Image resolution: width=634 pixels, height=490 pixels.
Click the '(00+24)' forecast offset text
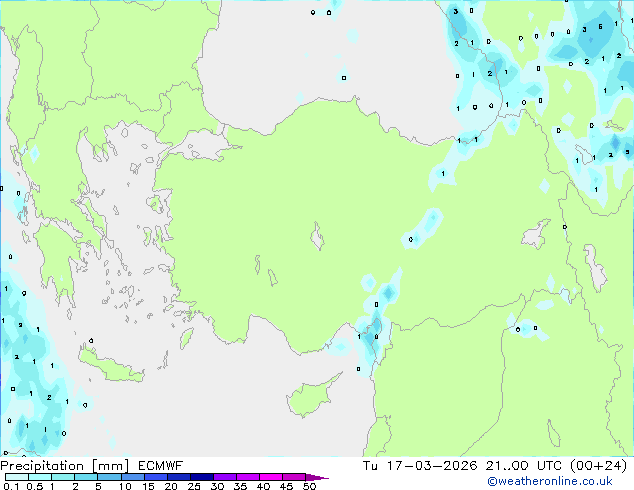point(598,466)
